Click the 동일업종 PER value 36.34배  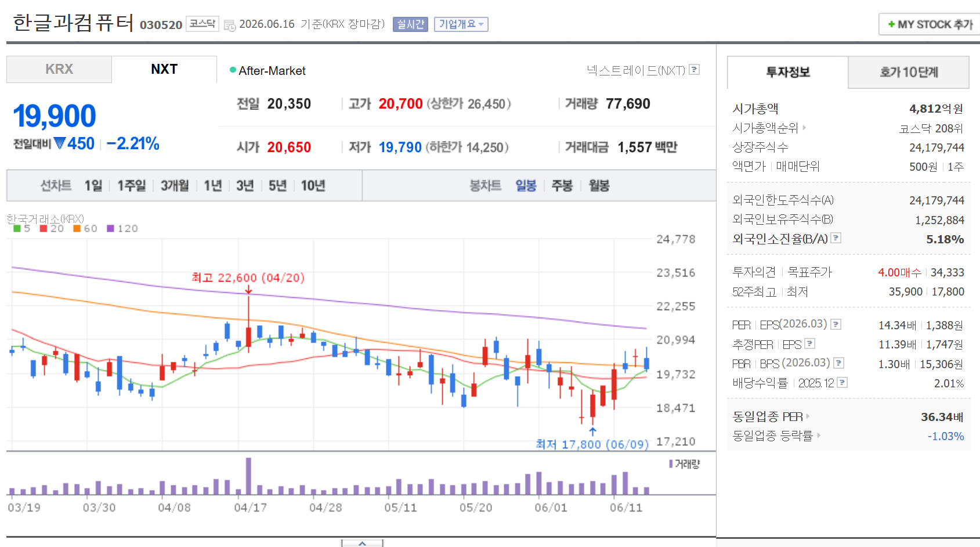pos(942,417)
